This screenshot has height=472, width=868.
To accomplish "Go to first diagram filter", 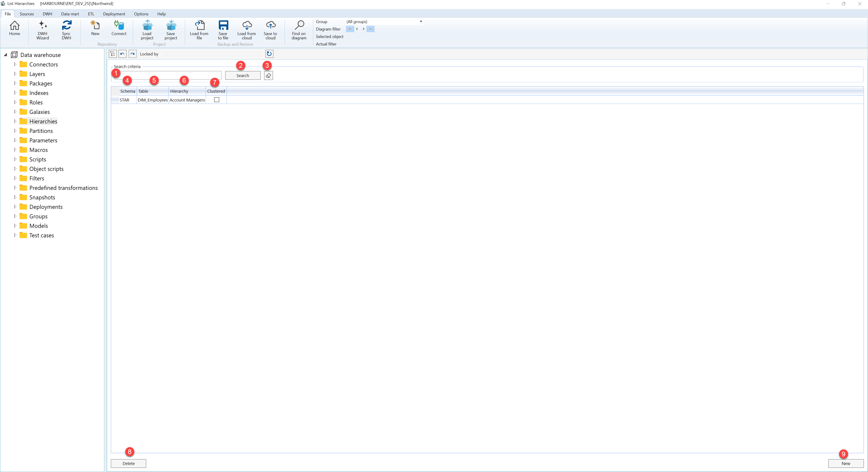I will point(350,29).
